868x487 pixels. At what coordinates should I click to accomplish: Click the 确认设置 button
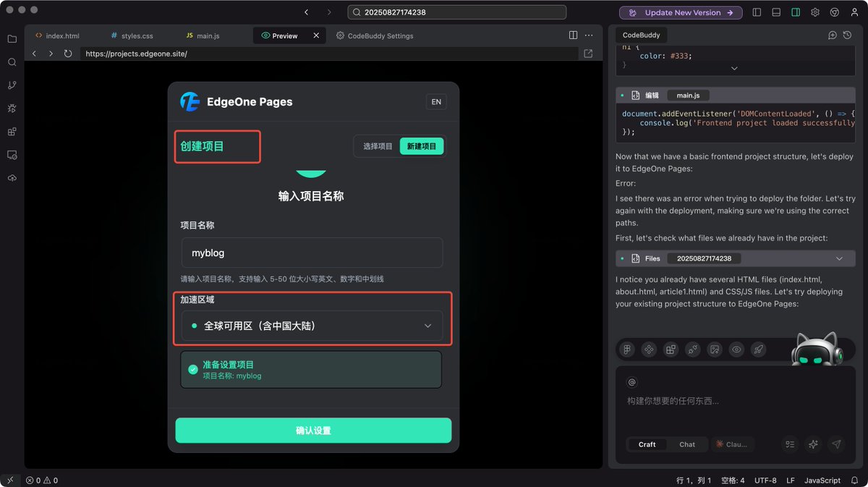click(x=313, y=431)
